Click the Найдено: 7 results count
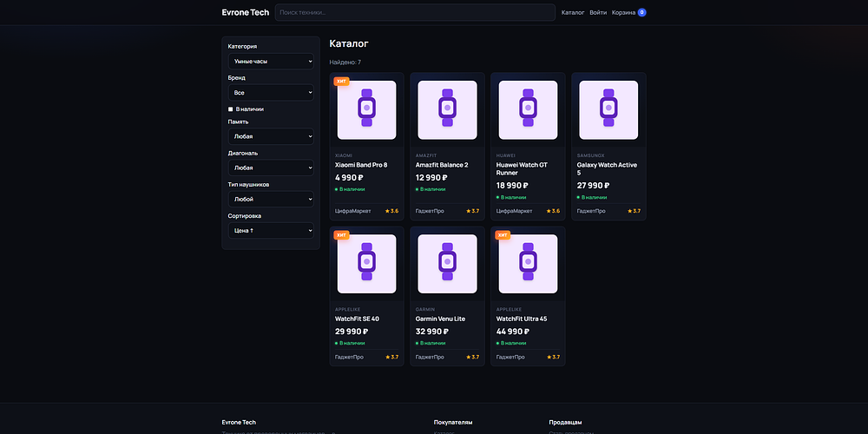 coord(345,62)
